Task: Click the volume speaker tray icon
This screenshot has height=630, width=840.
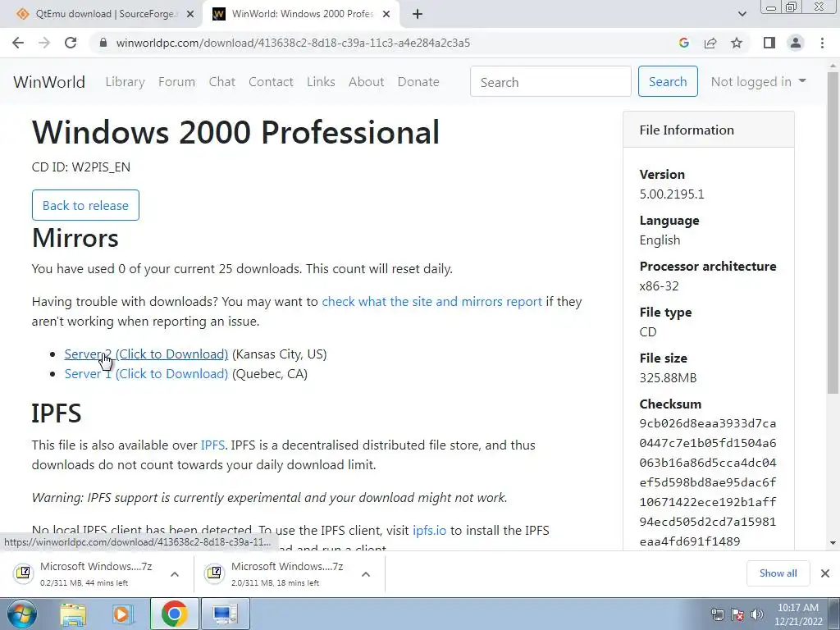Action: click(756, 614)
